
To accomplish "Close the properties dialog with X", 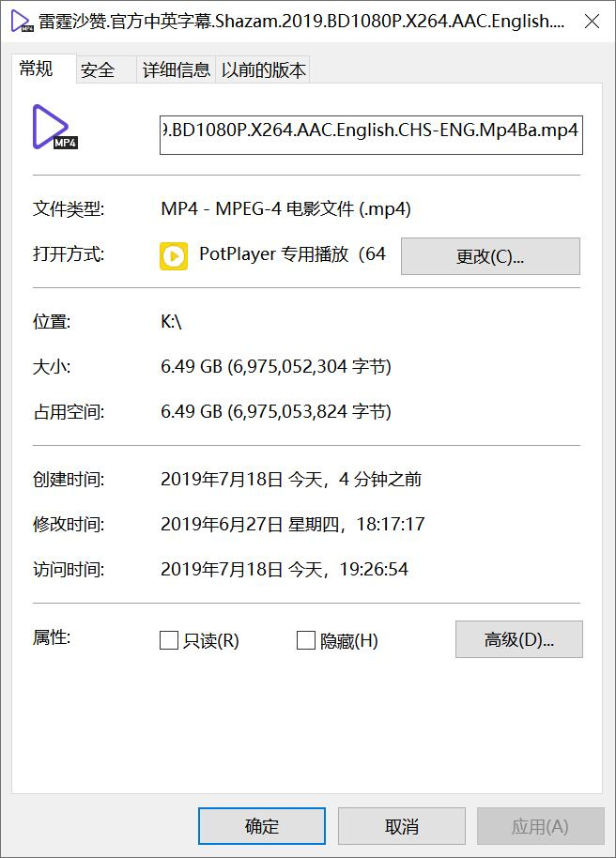I will 592,22.
